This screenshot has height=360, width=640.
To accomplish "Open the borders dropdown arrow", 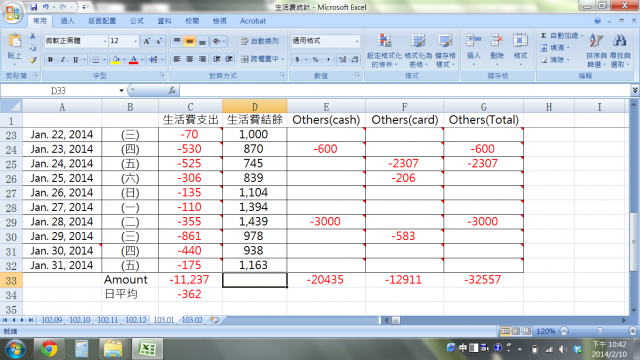I will (104, 60).
